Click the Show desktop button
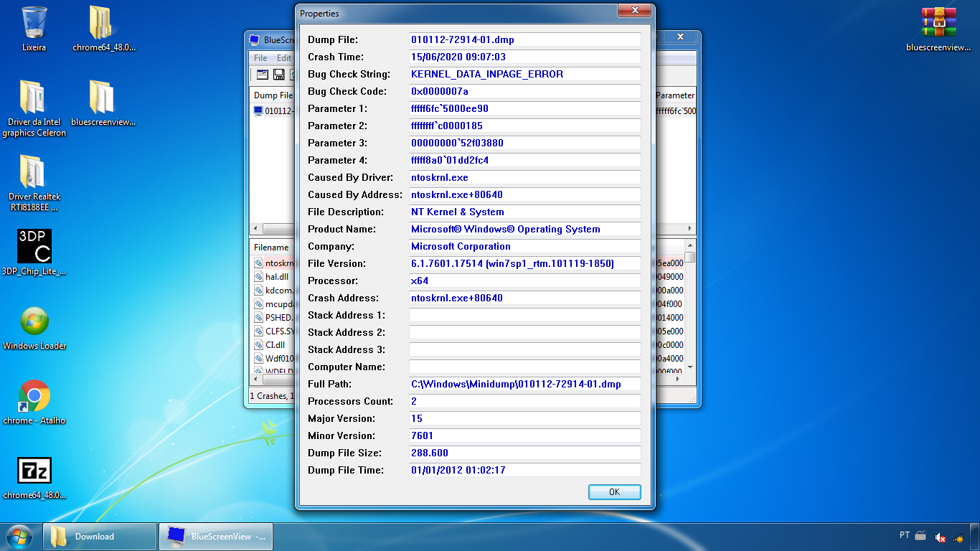Viewport: 980px width, 551px height. coord(974,537)
